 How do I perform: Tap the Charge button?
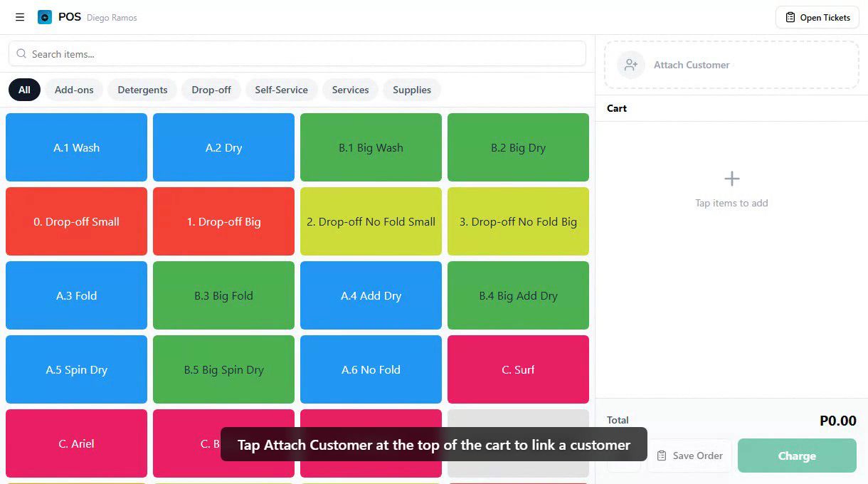click(797, 456)
